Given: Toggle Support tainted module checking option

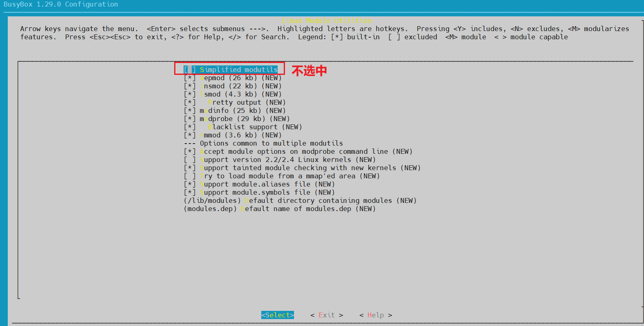Looking at the screenshot, I should point(302,168).
